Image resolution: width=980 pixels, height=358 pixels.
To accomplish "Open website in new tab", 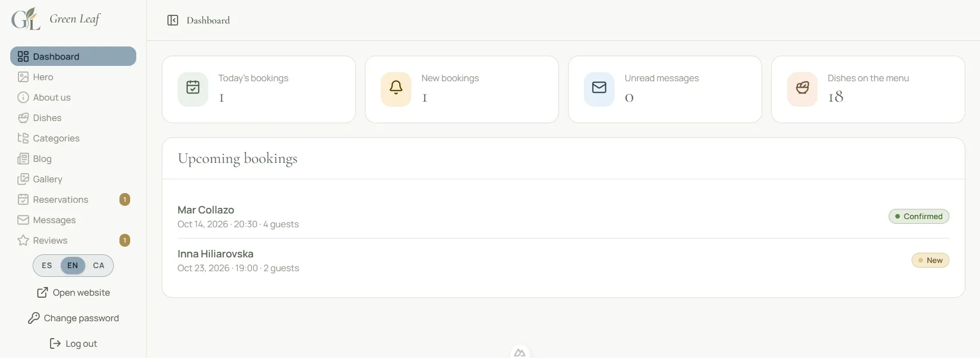I will (73, 293).
